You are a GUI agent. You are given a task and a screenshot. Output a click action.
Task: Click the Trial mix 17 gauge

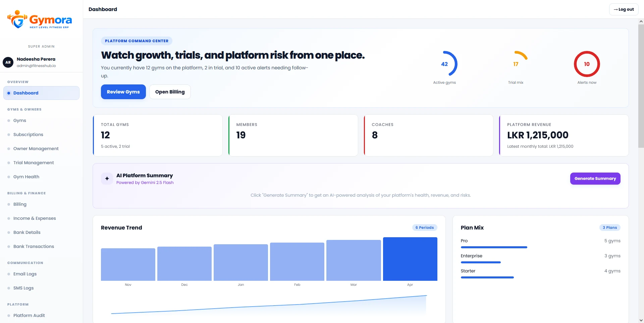pyautogui.click(x=516, y=64)
